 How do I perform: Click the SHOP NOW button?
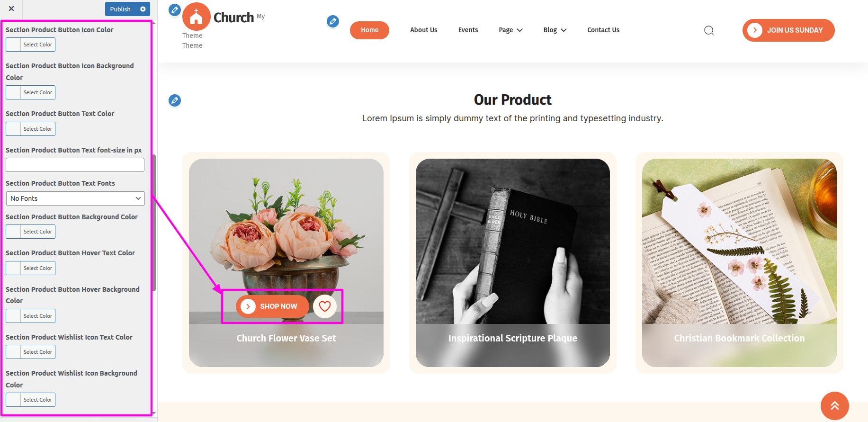(x=272, y=306)
